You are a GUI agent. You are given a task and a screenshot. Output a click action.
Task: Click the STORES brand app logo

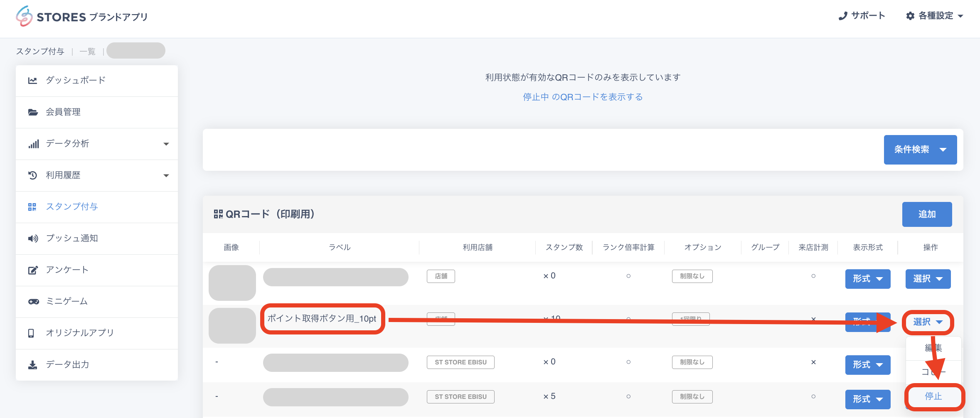pyautogui.click(x=81, y=17)
